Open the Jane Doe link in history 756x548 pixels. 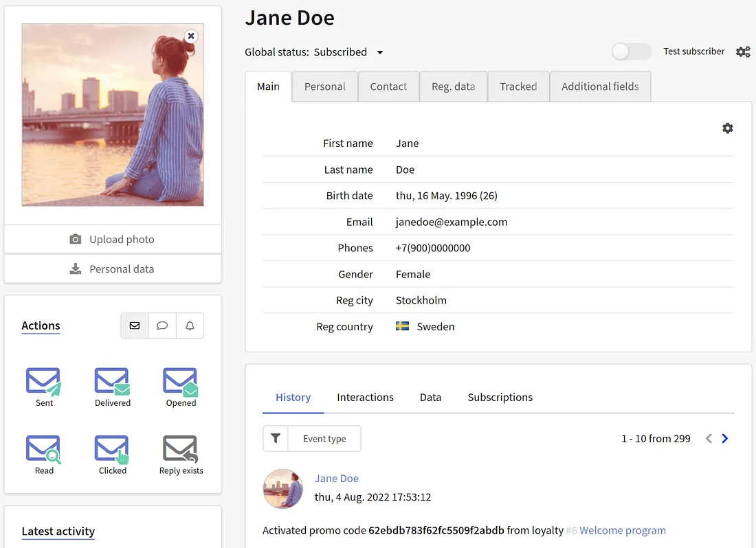tap(337, 478)
